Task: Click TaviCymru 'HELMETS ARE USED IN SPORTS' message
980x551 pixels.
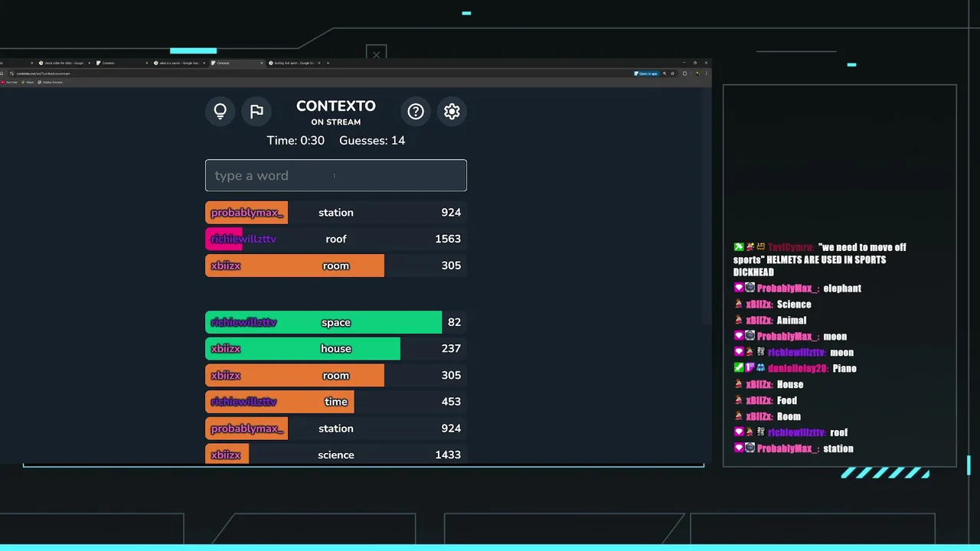Action: [820, 259]
